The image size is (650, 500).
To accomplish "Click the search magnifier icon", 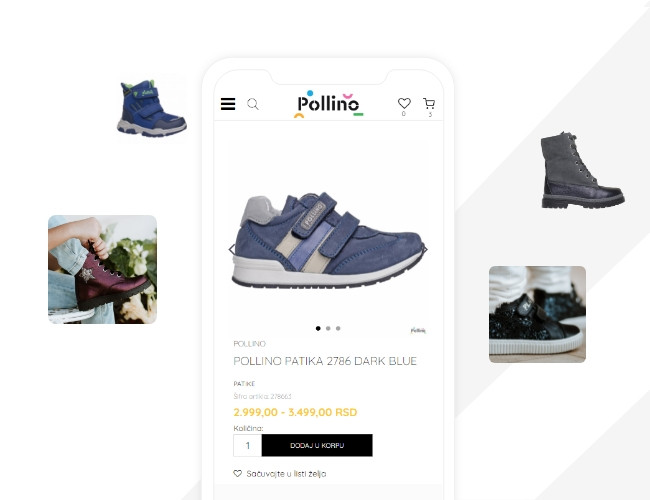I will click(253, 104).
